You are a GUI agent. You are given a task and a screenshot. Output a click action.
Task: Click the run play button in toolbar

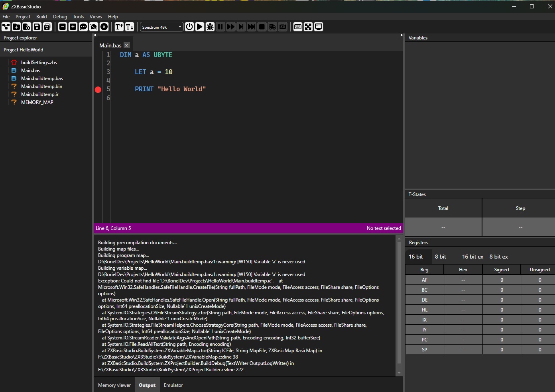click(x=200, y=27)
